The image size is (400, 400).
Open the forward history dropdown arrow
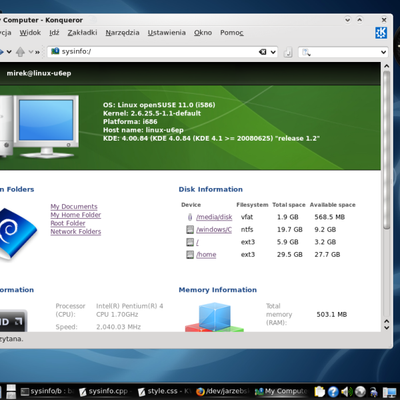pyautogui.click(x=9, y=52)
